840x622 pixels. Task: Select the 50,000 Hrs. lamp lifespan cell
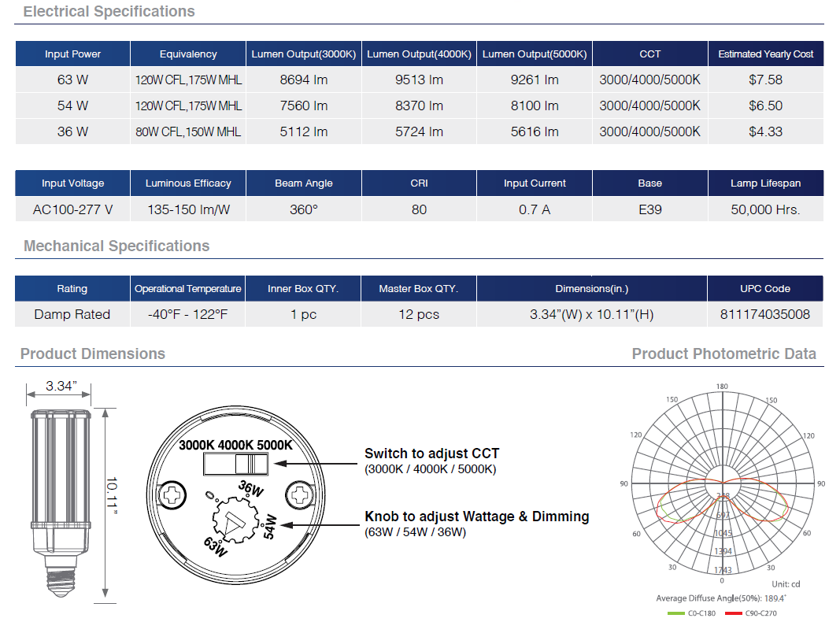click(765, 209)
